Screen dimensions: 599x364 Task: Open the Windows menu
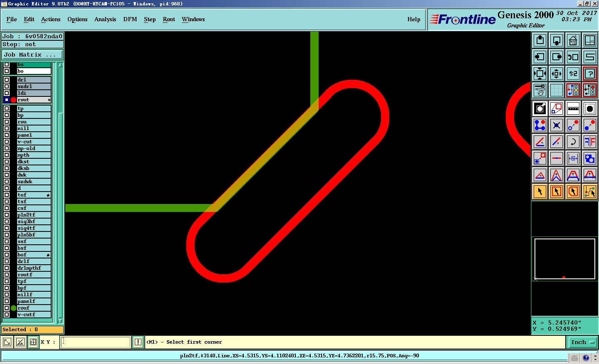193,20
